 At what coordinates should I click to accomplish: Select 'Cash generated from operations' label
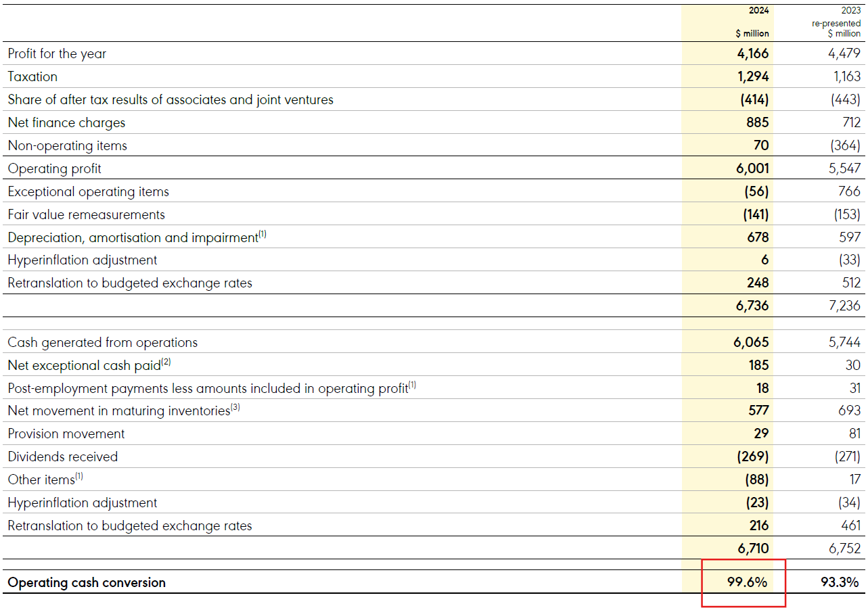point(103,342)
